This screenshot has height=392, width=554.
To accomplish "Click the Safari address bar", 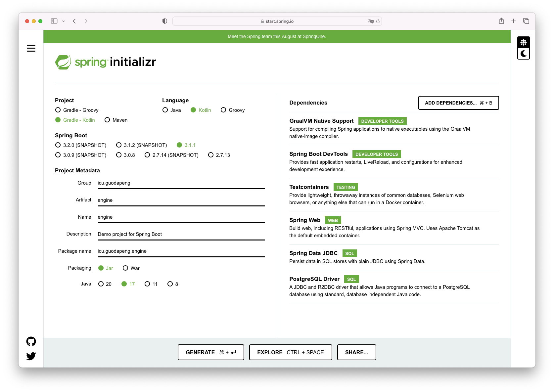I will pos(277,21).
